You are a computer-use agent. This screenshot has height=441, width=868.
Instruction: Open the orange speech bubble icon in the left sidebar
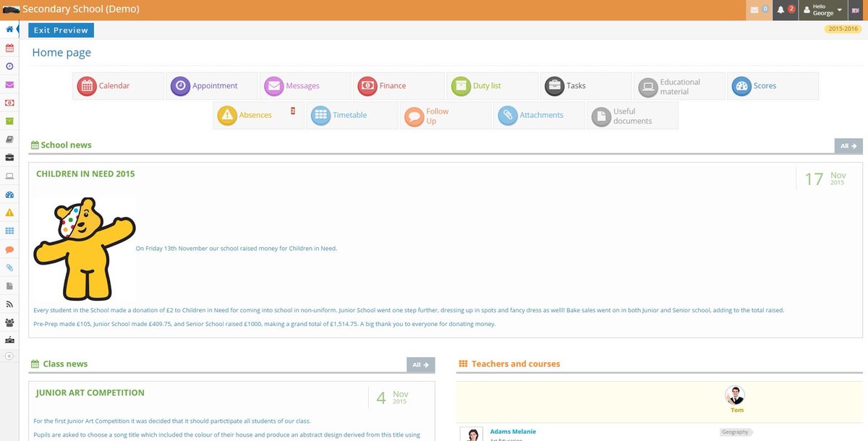pos(9,249)
